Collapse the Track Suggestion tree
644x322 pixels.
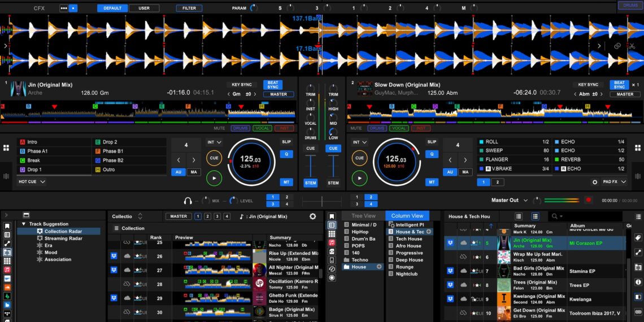[x=24, y=224]
